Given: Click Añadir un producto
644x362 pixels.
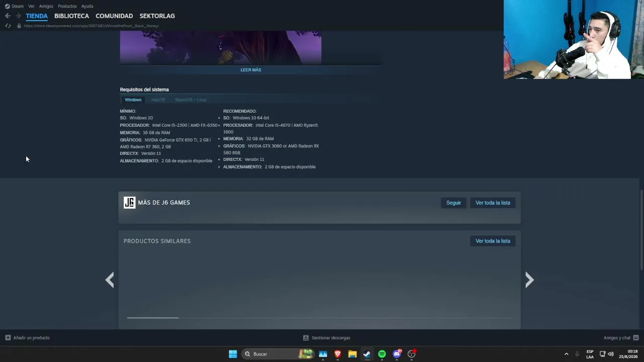Looking at the screenshot, I should (x=31, y=338).
